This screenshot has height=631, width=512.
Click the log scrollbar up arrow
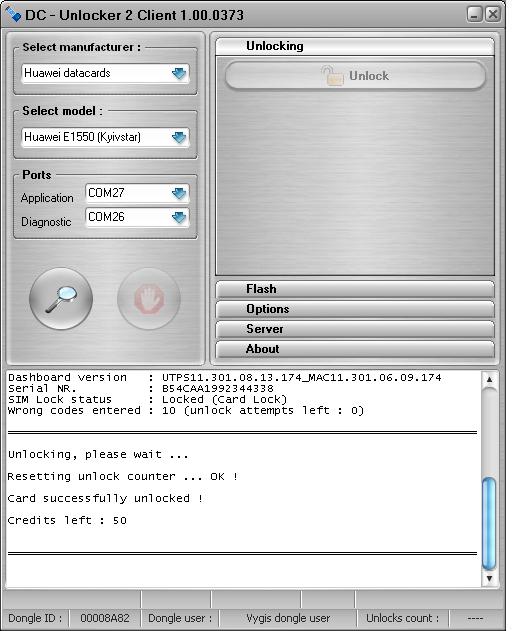tap(489, 379)
